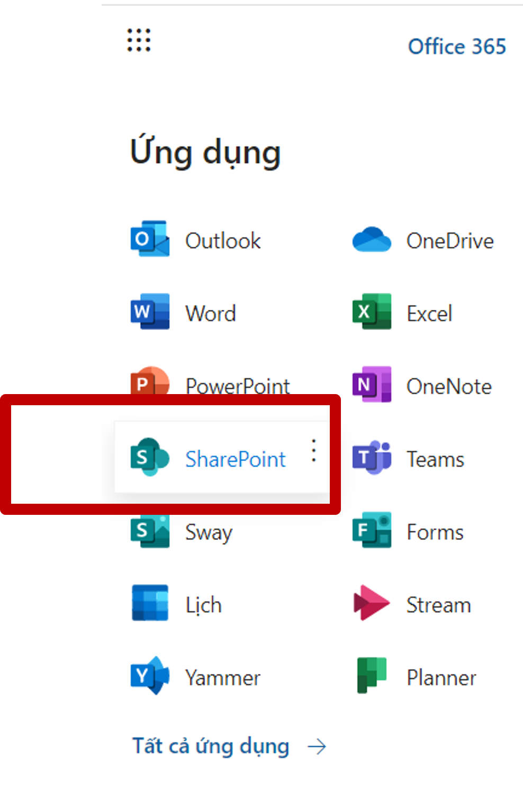Image resolution: width=523 pixels, height=812 pixels.
Task: Open the Lịch calendar app
Action: pos(150,603)
